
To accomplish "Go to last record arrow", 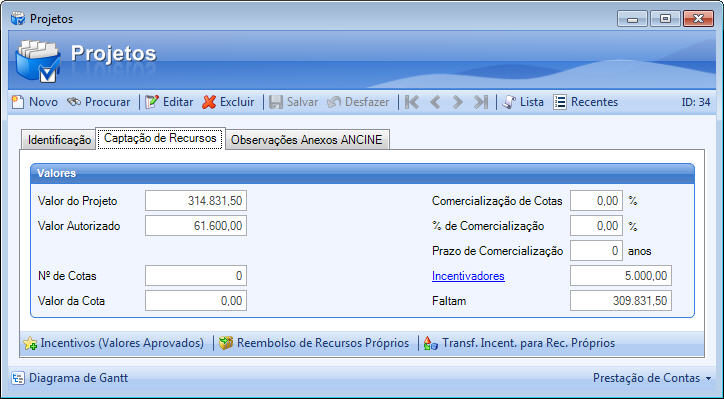I will pyautogui.click(x=481, y=102).
